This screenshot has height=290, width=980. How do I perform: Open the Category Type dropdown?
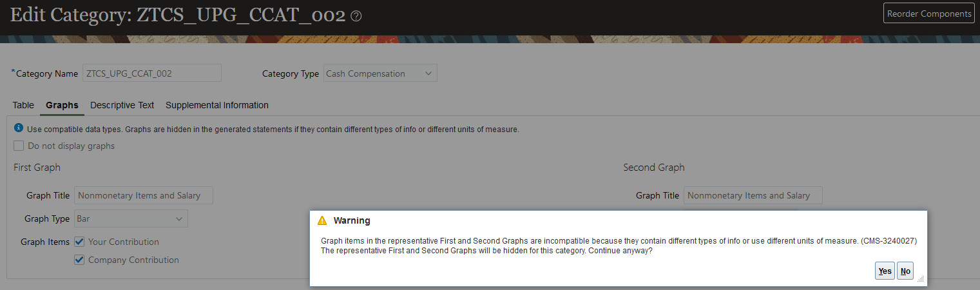pos(380,73)
